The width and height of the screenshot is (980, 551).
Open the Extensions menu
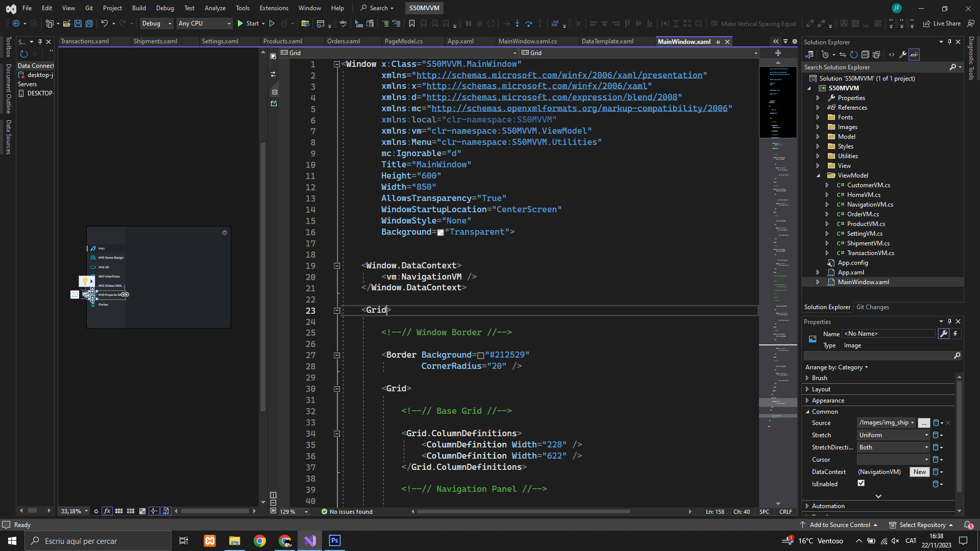(x=274, y=8)
